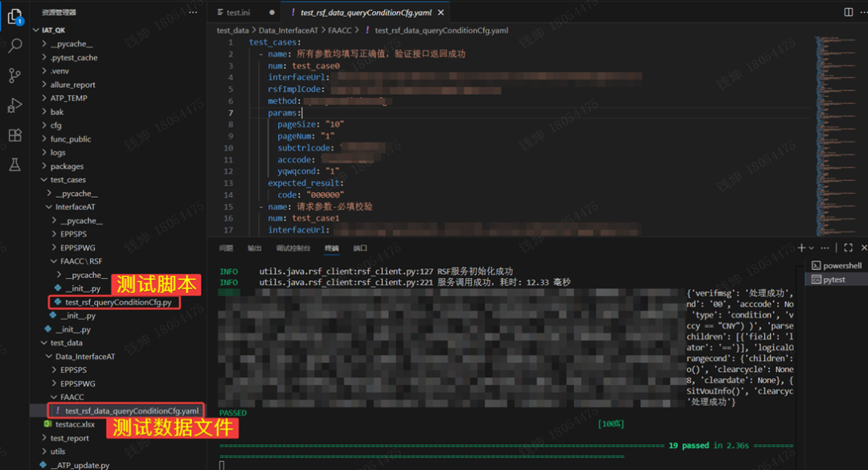Maximize the terminal panel size

848,248
